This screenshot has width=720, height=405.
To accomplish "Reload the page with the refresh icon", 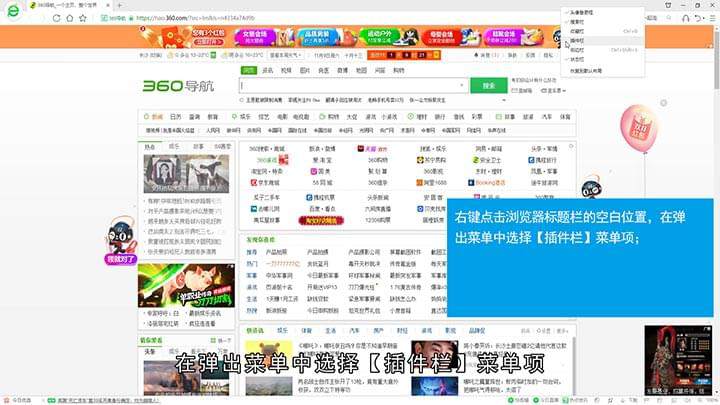I will click(x=56, y=18).
